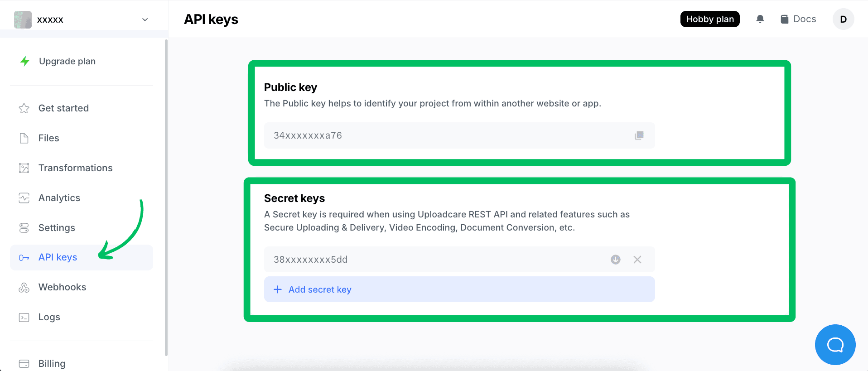Remove the secret key with the X
Screen dimensions: 868x371
pyautogui.click(x=637, y=260)
